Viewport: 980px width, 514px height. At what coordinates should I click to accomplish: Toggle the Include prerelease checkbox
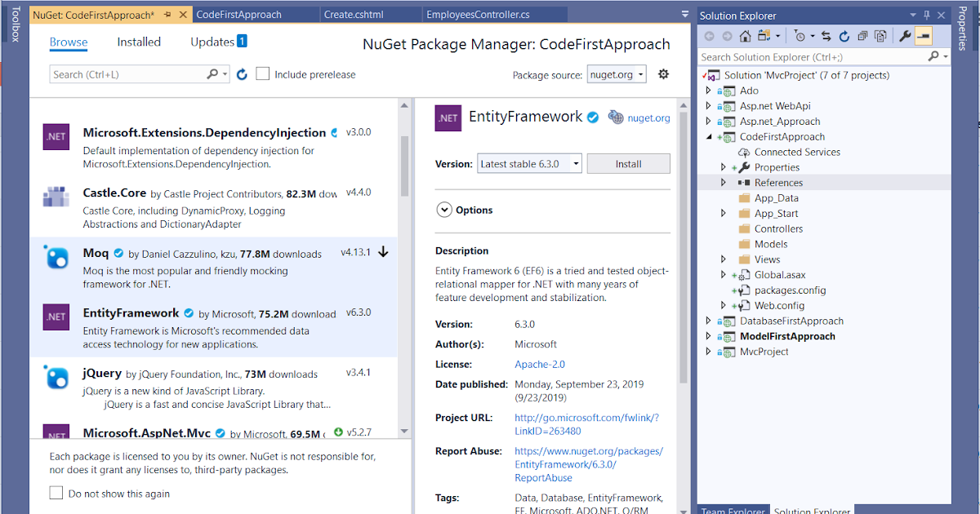(263, 74)
